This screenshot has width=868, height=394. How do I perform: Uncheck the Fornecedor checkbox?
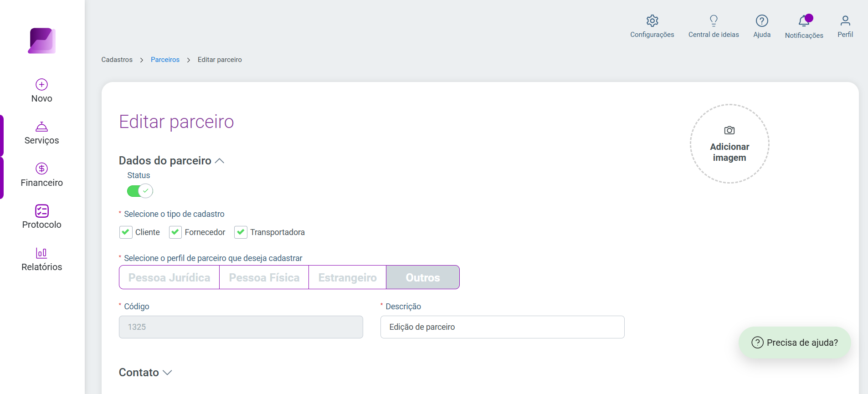pos(175,232)
